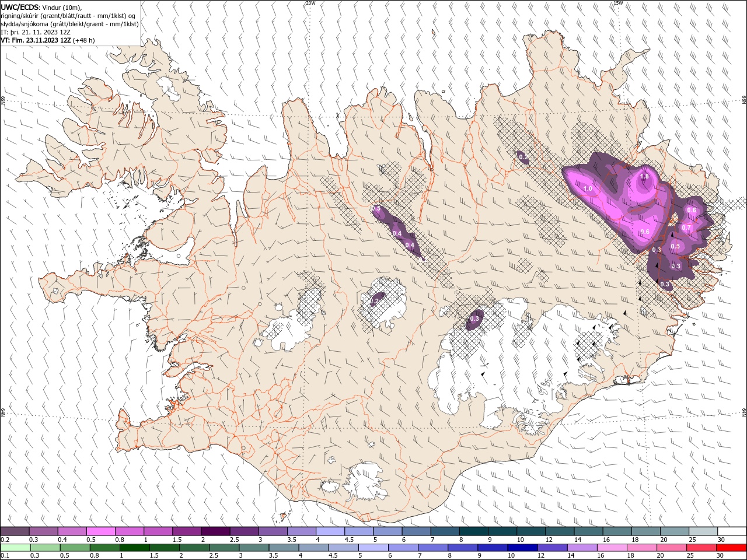Image resolution: width=747 pixels, height=560 pixels.
Task: Click the light lavender 4 swatch in top legend
Action: 330,531
